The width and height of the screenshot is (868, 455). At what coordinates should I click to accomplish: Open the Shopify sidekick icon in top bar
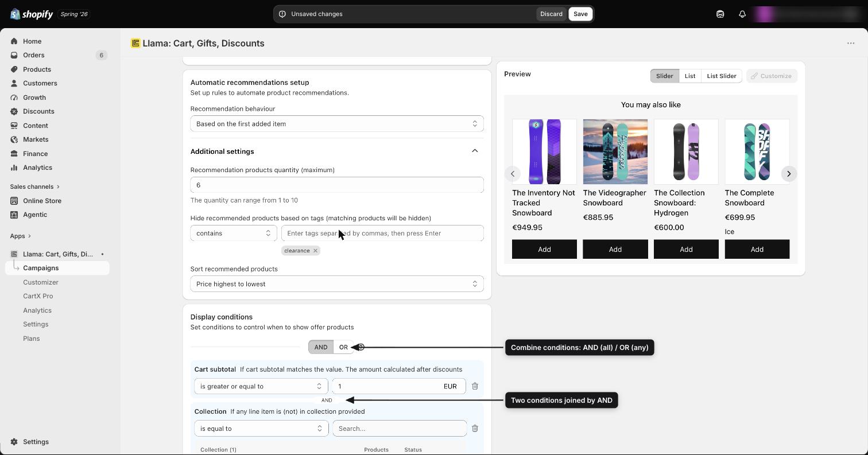(x=720, y=14)
